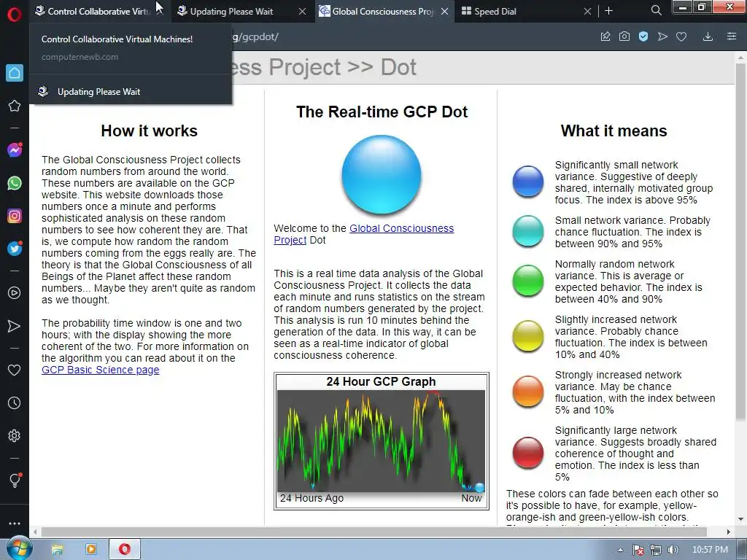Click the green legend dot
Image resolution: width=747 pixels, height=560 pixels.
[x=528, y=281]
